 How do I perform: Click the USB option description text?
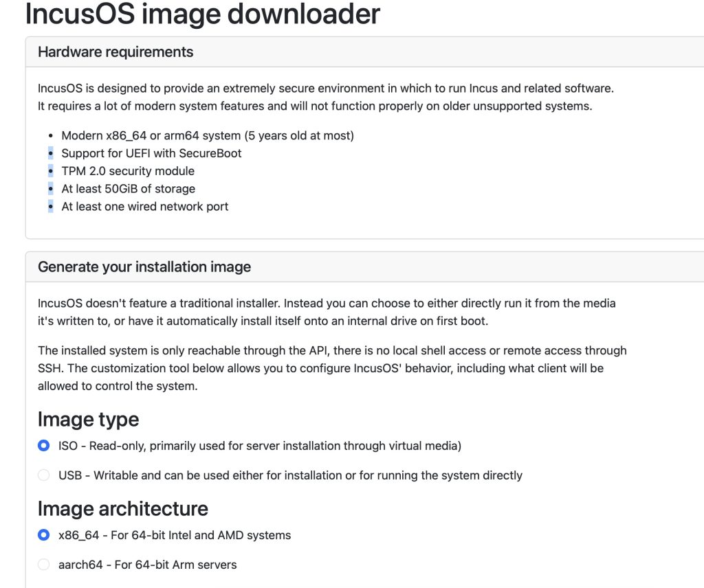pyautogui.click(x=289, y=475)
